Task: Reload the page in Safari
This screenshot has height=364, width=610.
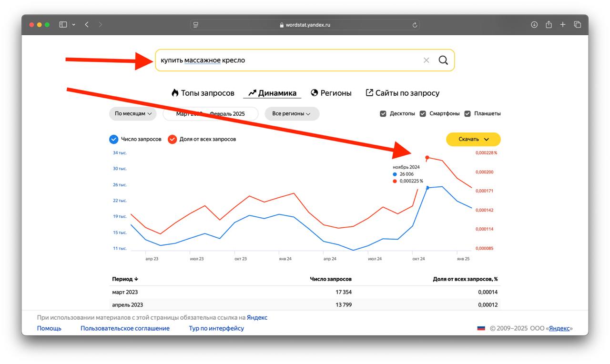Action: pyautogui.click(x=415, y=25)
